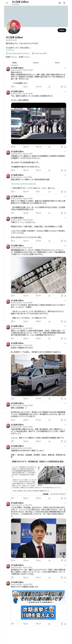Click Translate bio link
This screenshot has width=72, height=644.
click(x=10, y=50)
